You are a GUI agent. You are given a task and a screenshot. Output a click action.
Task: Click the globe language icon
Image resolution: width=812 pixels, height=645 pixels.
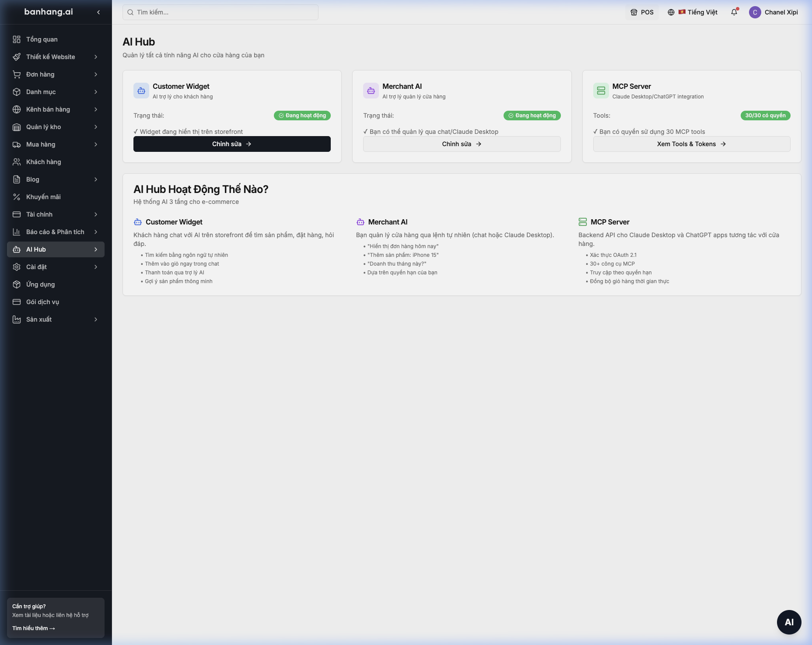click(x=671, y=12)
